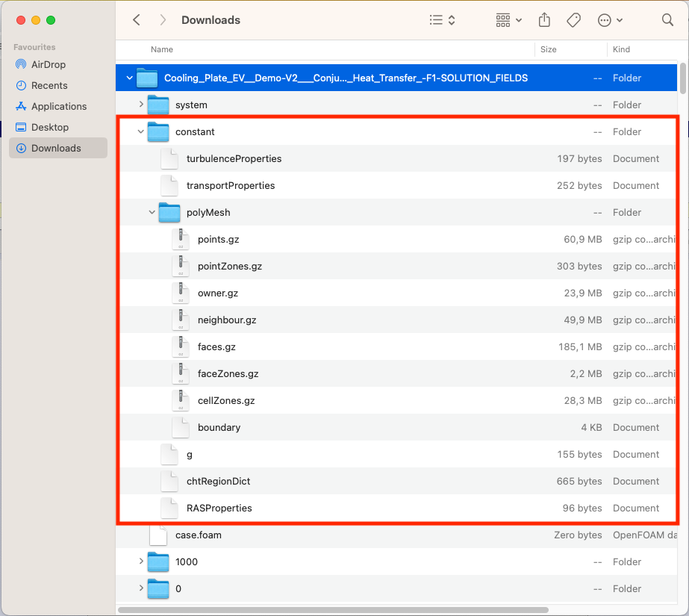Open Applications in the sidebar

pyautogui.click(x=58, y=106)
